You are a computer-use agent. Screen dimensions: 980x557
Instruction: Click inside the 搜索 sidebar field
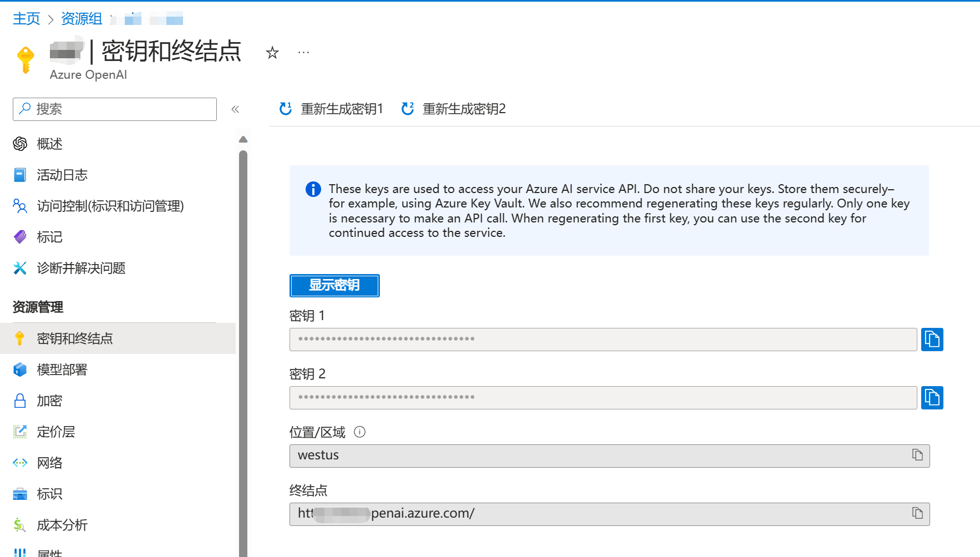tap(115, 109)
